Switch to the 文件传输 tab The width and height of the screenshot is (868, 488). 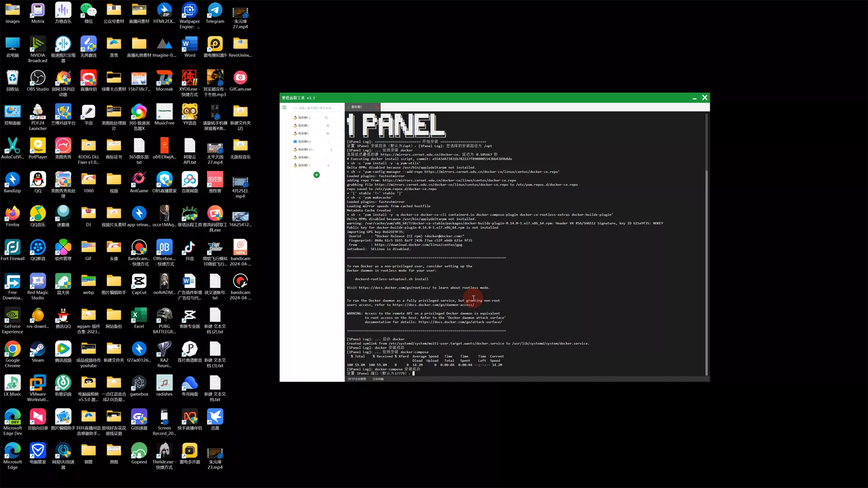(378, 379)
